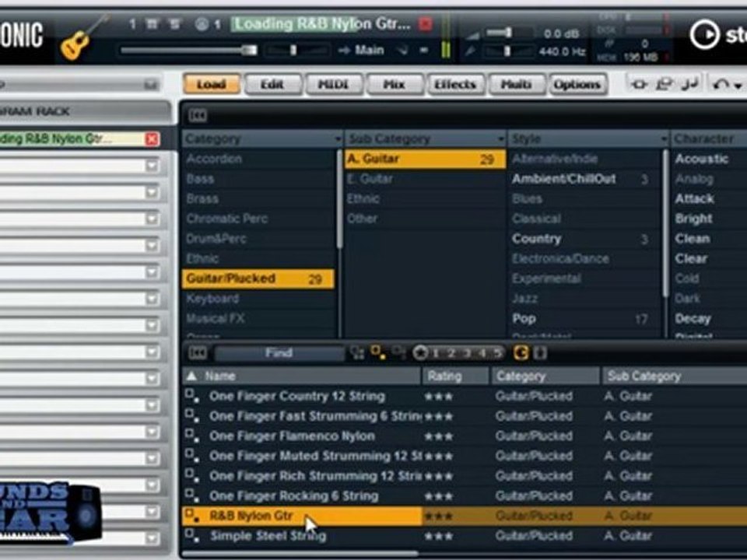Image resolution: width=747 pixels, height=560 pixels.
Task: Mute slot 1 with the M icon
Action: (x=153, y=24)
